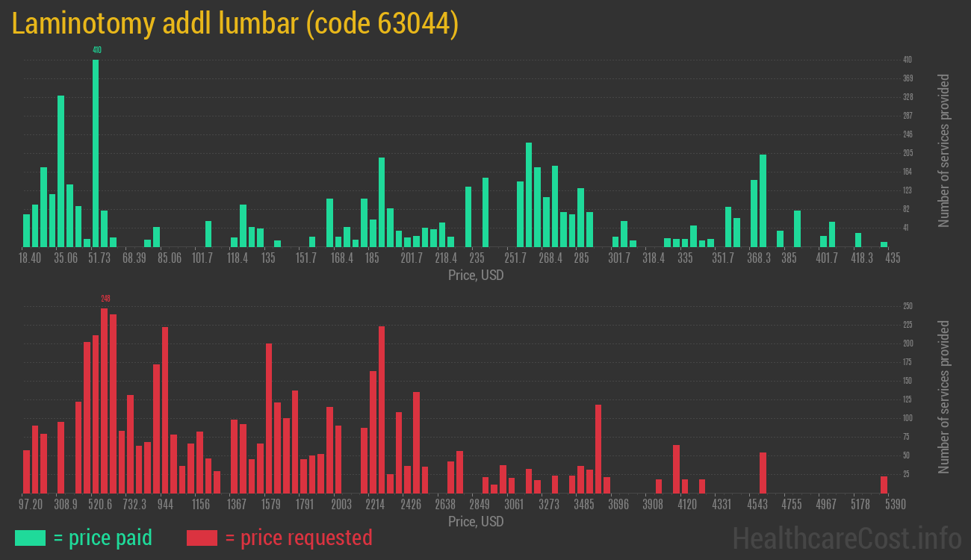
Task: Open the HealthcareCost.info watermark link
Action: (x=846, y=538)
